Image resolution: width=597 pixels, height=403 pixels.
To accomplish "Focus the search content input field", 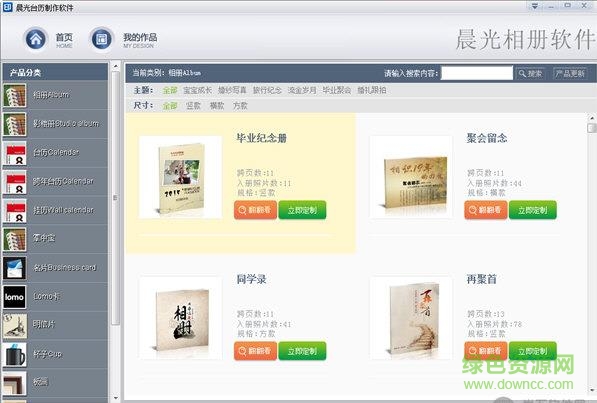I will coord(477,73).
